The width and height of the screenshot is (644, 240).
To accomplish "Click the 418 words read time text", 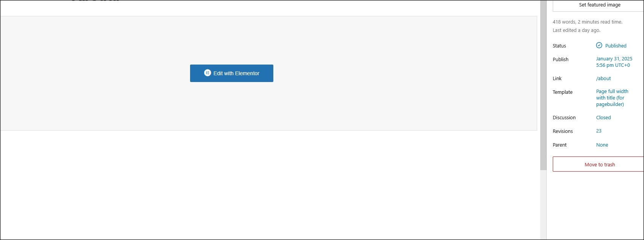I will [x=587, y=22].
